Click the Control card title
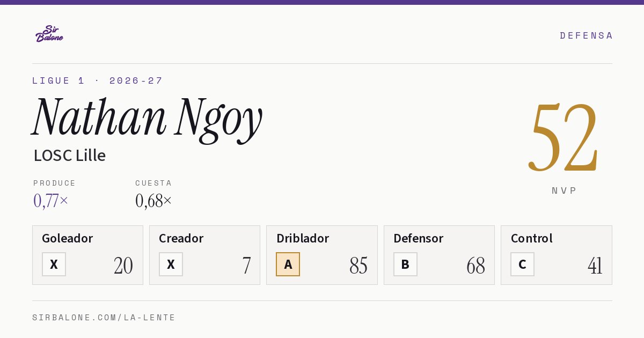Viewport: 644px width, 338px height. coord(531,238)
